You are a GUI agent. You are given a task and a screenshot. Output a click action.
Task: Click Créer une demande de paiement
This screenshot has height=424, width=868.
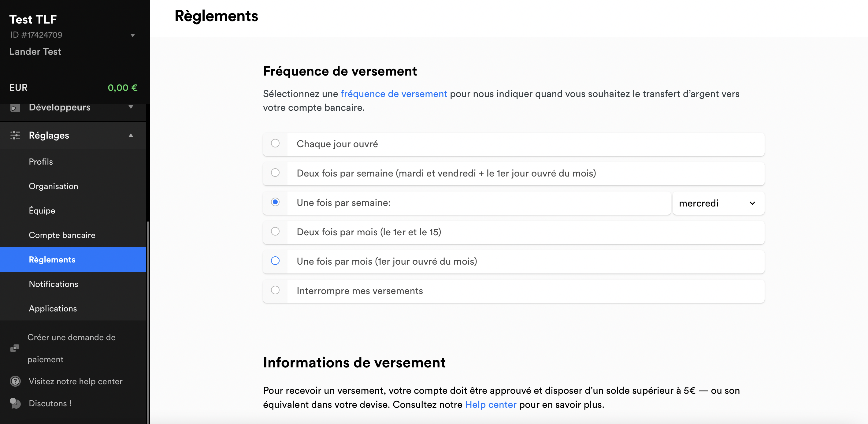[72, 348]
